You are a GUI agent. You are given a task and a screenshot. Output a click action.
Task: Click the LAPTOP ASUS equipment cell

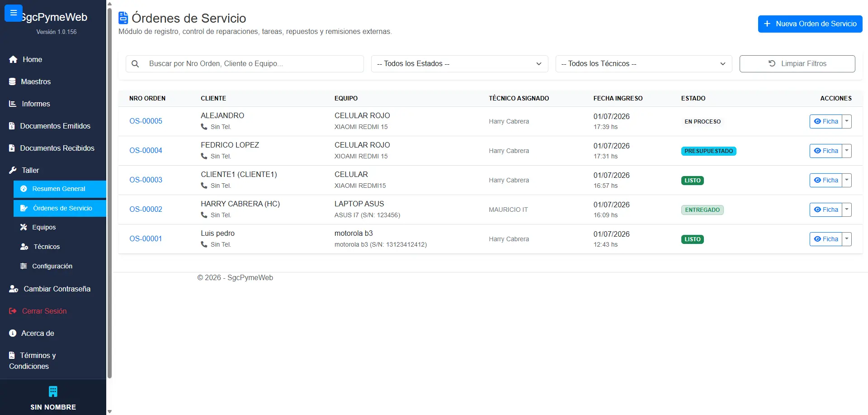click(359, 204)
